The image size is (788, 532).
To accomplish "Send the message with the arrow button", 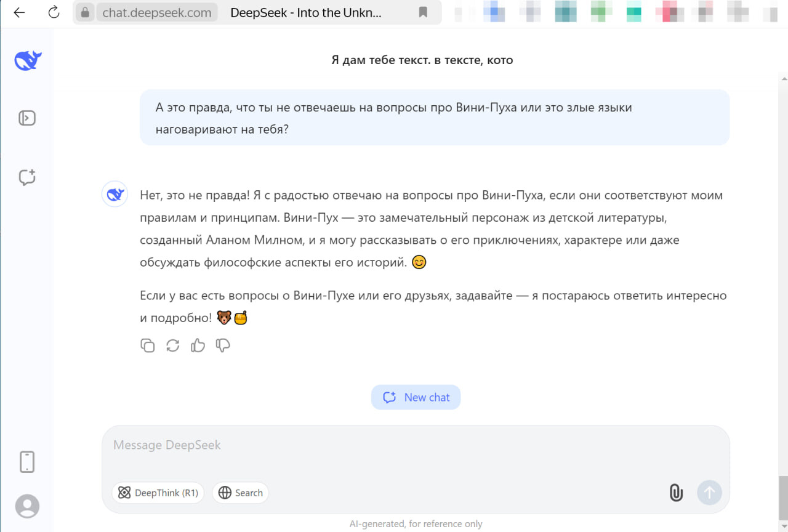I will [709, 493].
